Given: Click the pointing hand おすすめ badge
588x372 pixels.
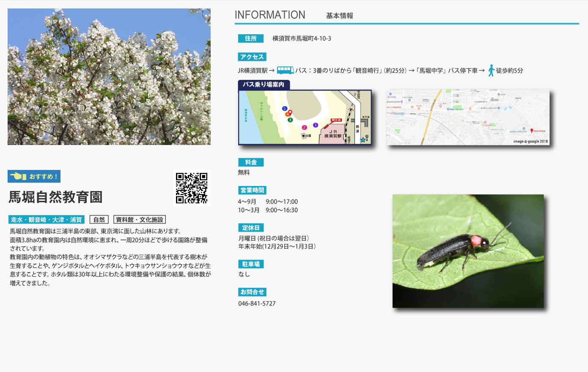Looking at the screenshot, I should click(34, 176).
